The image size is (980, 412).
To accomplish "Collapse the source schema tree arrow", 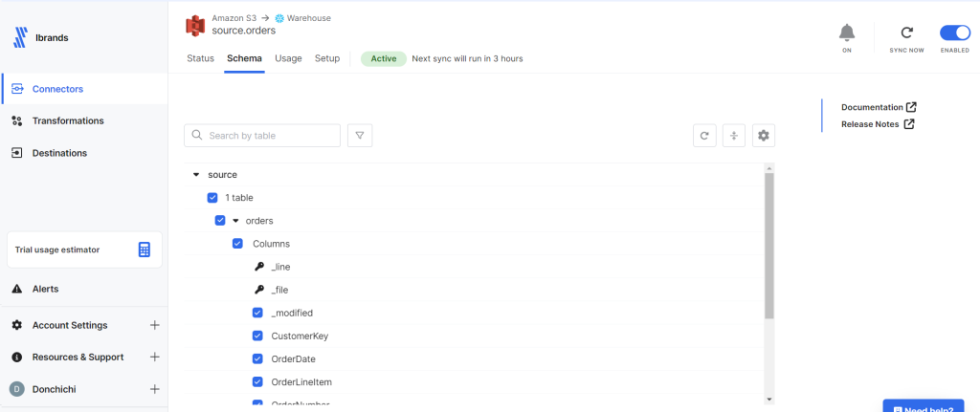I will (196, 175).
